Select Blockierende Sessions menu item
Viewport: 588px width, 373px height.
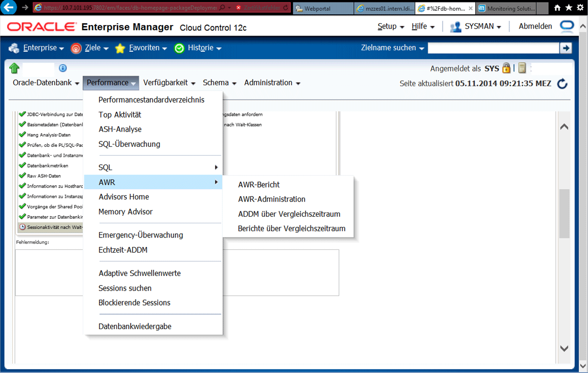click(134, 303)
